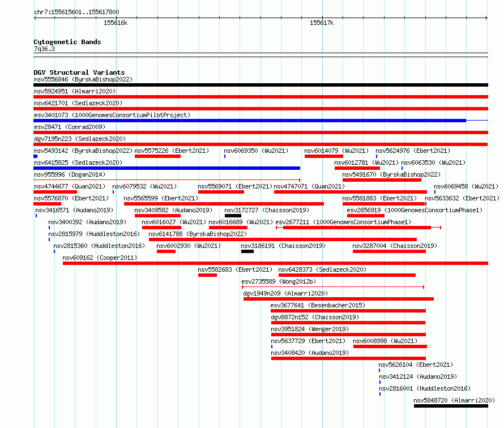Select nsv5565599 (Ebert2021) label
This screenshot has width=504, height=428.
161,198
